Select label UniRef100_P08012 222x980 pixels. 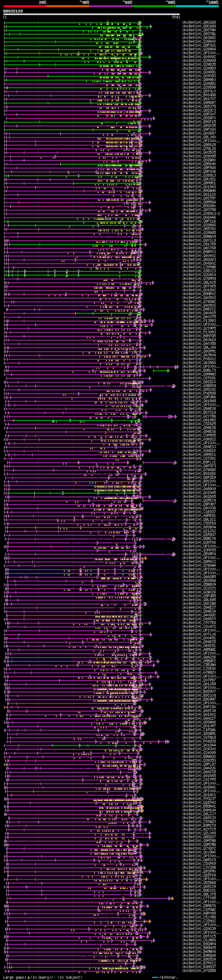point(199,359)
